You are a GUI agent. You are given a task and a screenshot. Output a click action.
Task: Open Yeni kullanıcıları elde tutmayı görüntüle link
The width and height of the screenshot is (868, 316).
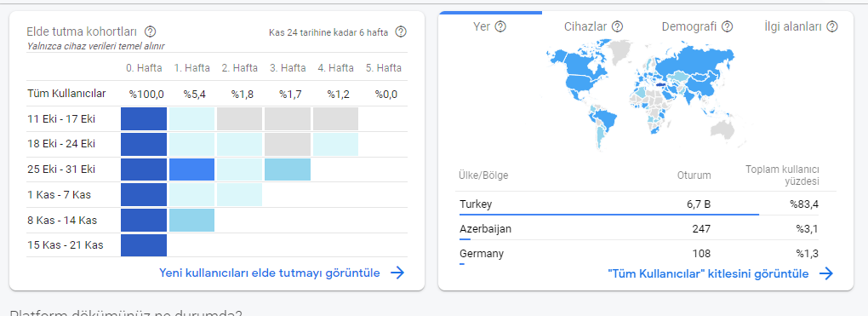(270, 273)
